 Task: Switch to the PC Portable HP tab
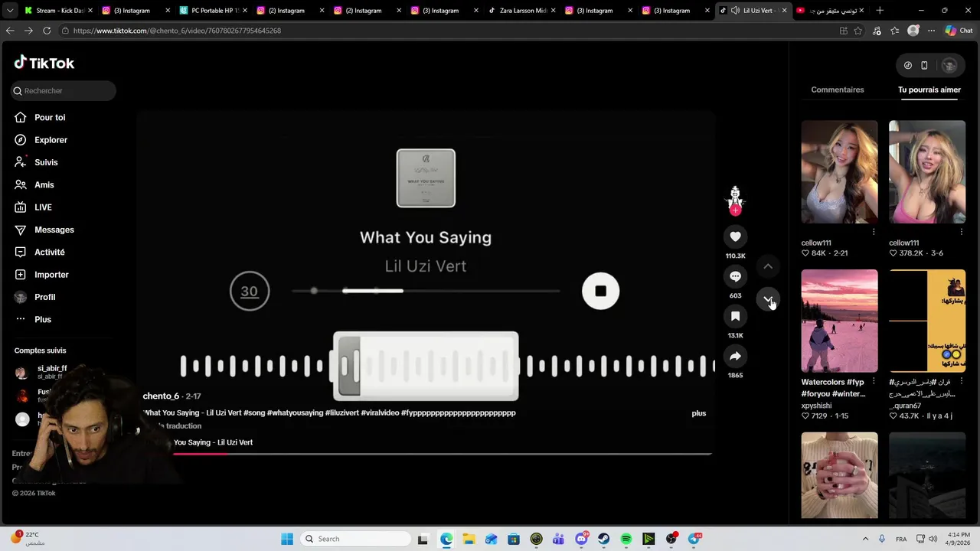[214, 11]
